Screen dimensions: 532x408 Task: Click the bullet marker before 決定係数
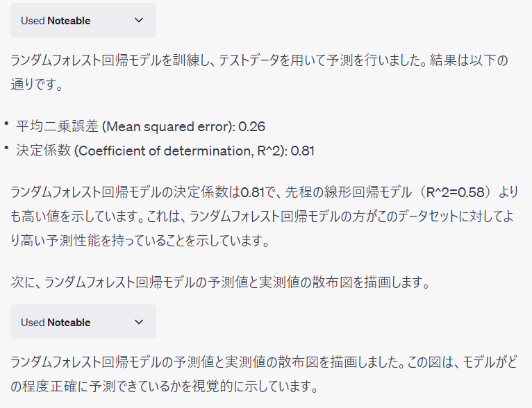coord(6,147)
